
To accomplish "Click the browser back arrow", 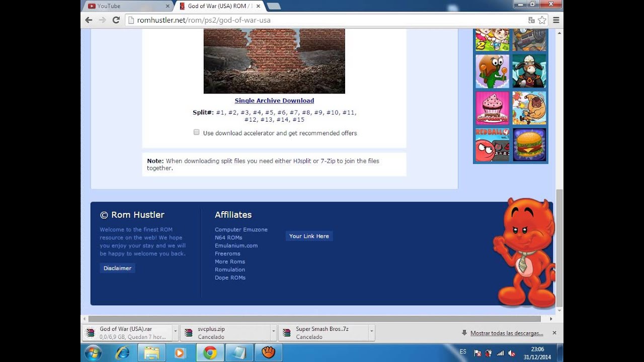I will tap(89, 20).
